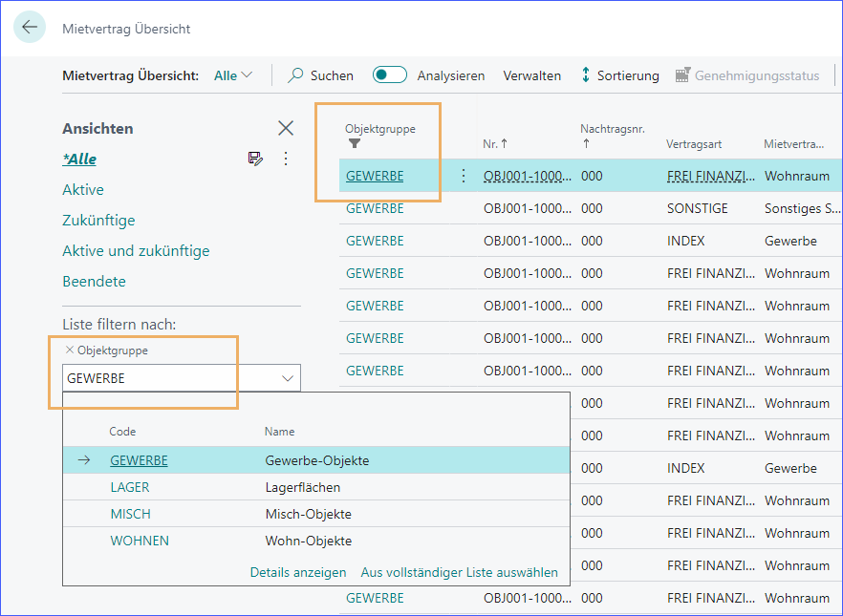Remove the Objektgruppe filter with X
The image size is (843, 616).
[69, 350]
